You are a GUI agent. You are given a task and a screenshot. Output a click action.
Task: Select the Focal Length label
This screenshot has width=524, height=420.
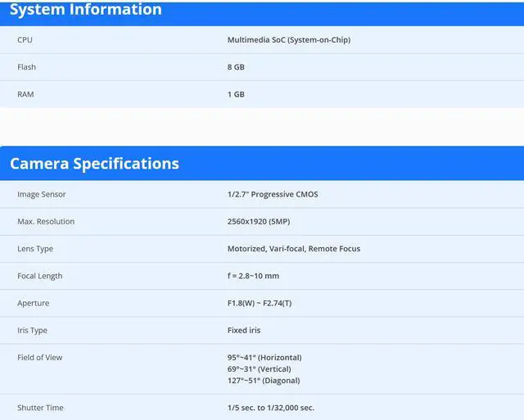[x=40, y=276]
